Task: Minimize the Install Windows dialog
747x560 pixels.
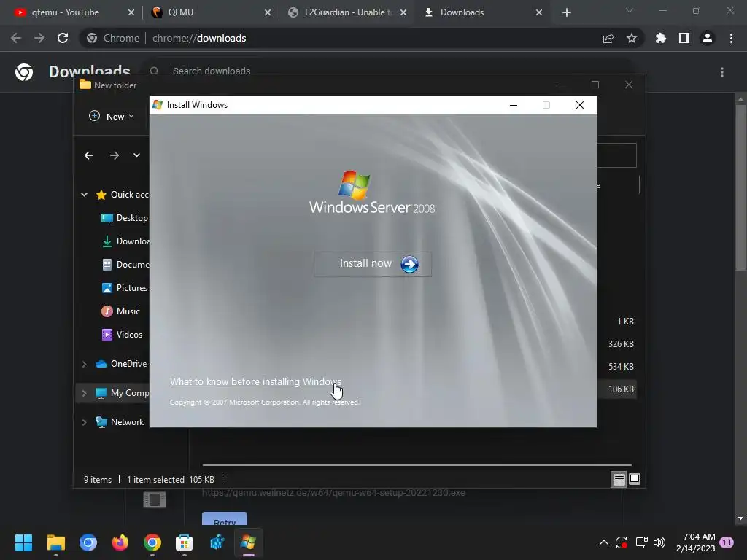Action: [514, 105]
